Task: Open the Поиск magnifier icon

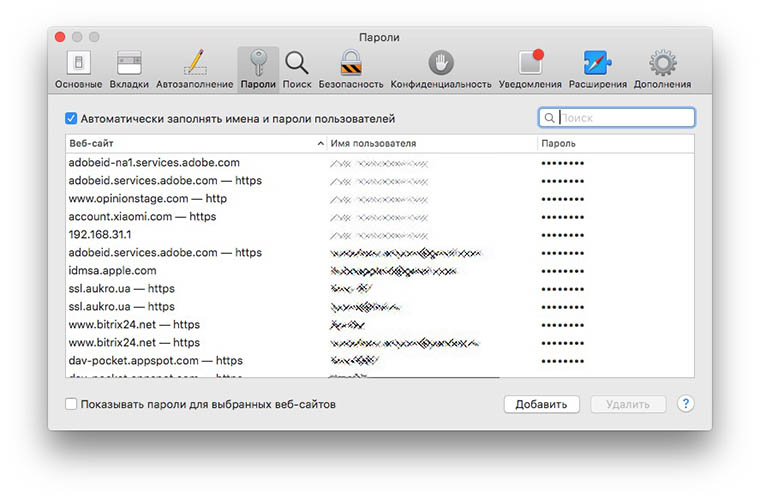Action: coord(297,63)
